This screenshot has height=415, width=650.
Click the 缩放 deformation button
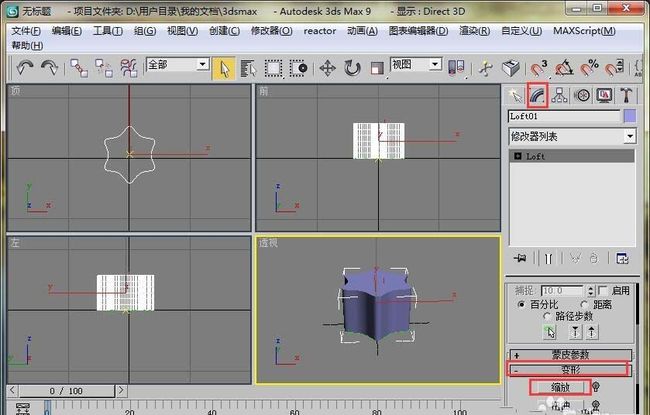tap(560, 387)
